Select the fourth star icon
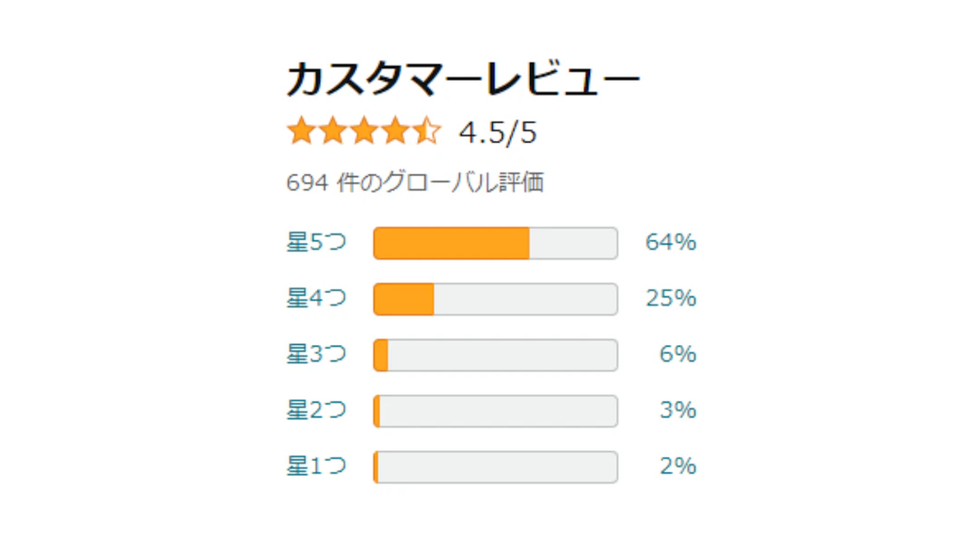 (397, 131)
